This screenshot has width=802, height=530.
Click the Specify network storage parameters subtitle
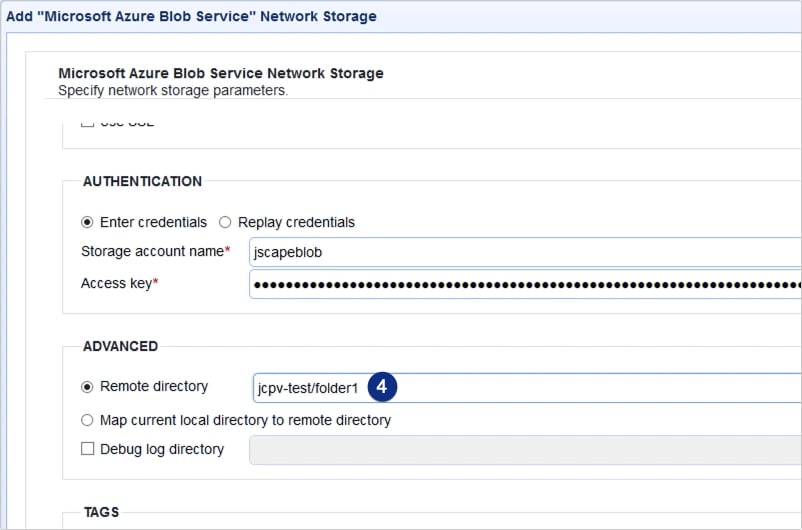click(x=173, y=90)
